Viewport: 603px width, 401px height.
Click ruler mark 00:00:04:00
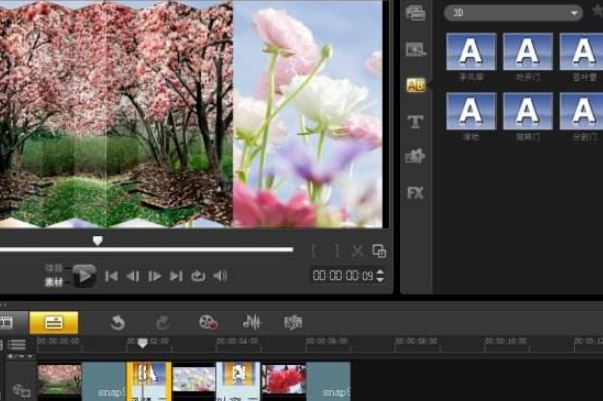tap(237, 341)
